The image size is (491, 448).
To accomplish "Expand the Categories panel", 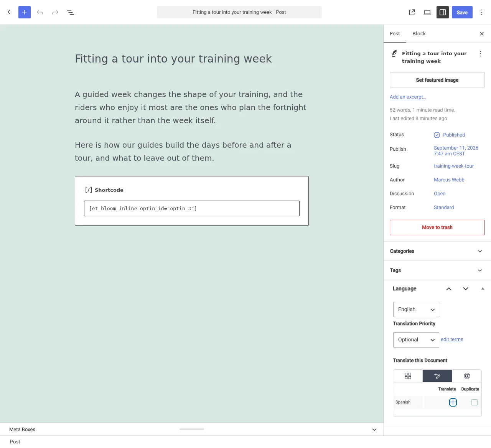I will coord(437,251).
